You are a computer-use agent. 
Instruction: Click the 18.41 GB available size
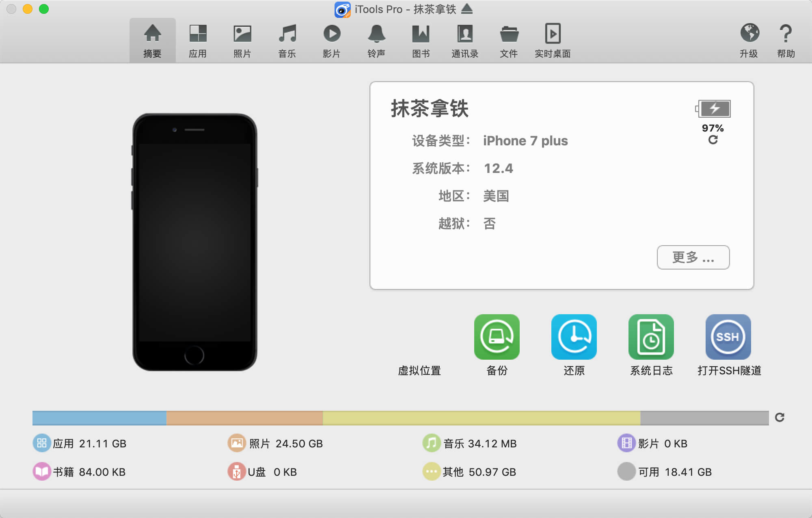(x=688, y=472)
